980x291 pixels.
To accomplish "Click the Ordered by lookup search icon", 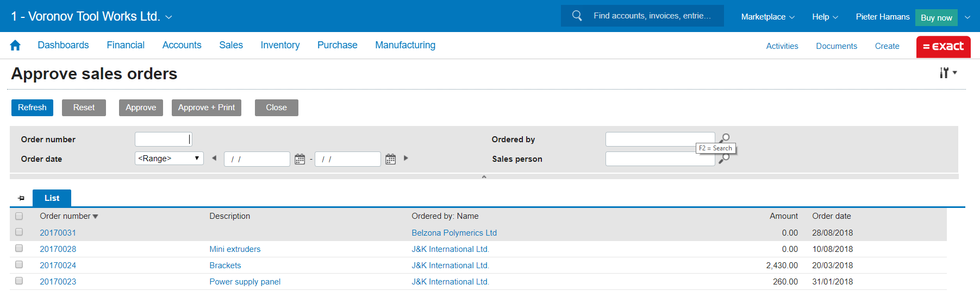I will [x=725, y=138].
